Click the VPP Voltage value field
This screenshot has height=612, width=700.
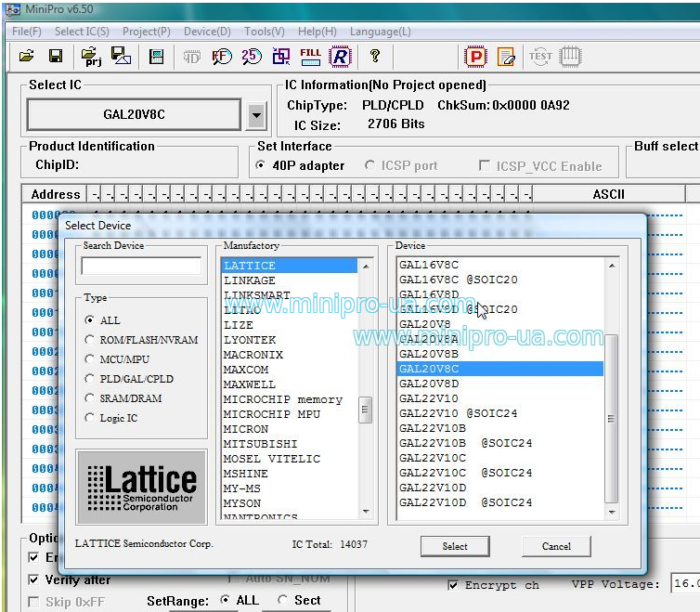coord(685,583)
